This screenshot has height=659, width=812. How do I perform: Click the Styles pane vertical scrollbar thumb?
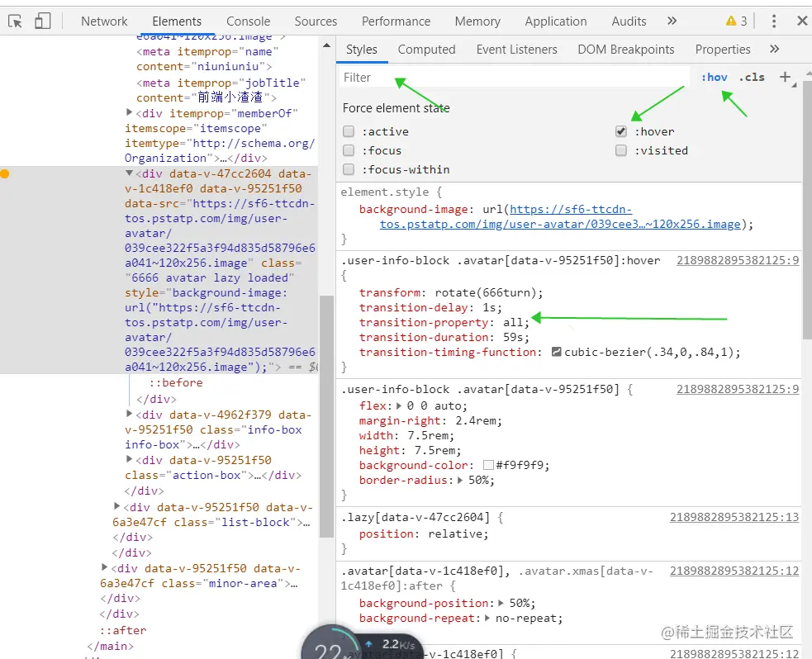807,210
